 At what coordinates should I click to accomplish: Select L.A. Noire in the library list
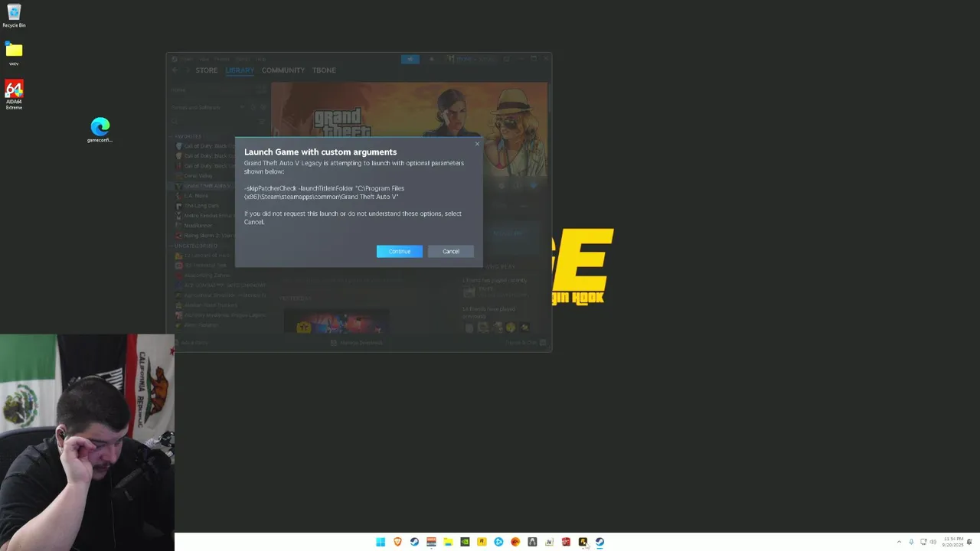pyautogui.click(x=196, y=196)
